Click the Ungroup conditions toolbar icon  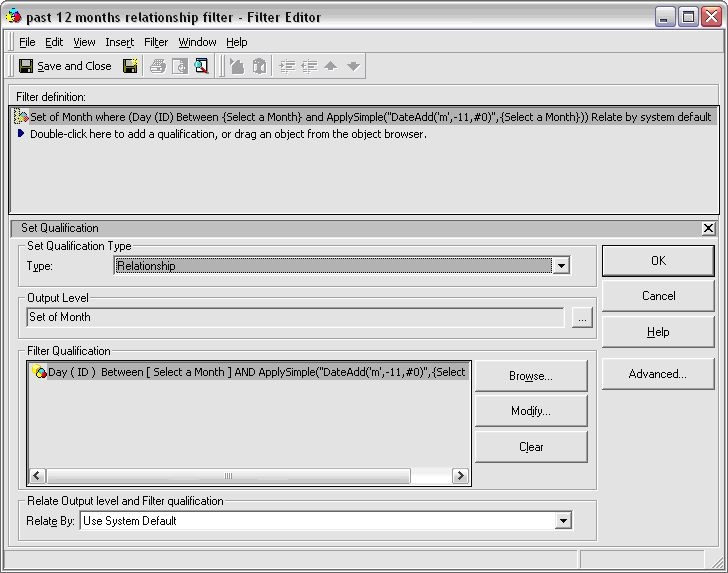(x=259, y=66)
